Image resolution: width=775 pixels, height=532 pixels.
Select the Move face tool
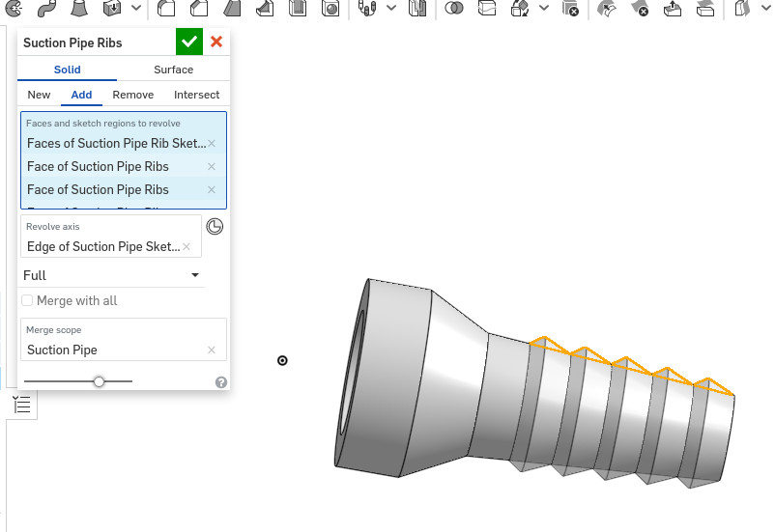tap(673, 8)
